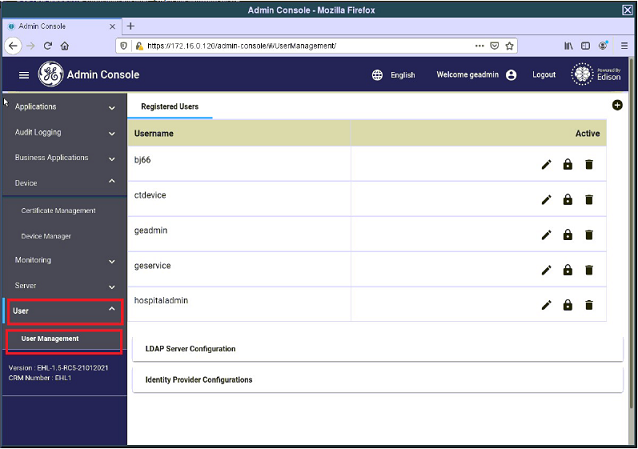Image resolution: width=638 pixels, height=449 pixels.
Task: Click the geadmin profile avatar icon
Action: [511, 75]
